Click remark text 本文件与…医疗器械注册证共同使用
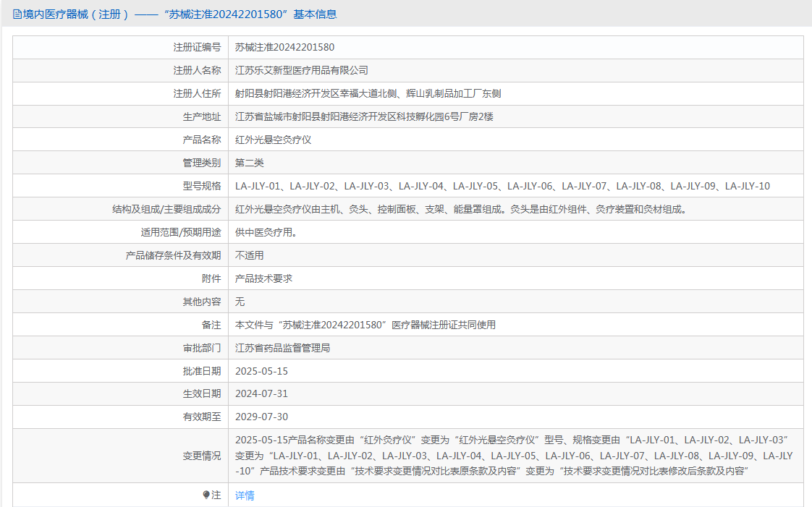This screenshot has height=507, width=812. [x=365, y=325]
